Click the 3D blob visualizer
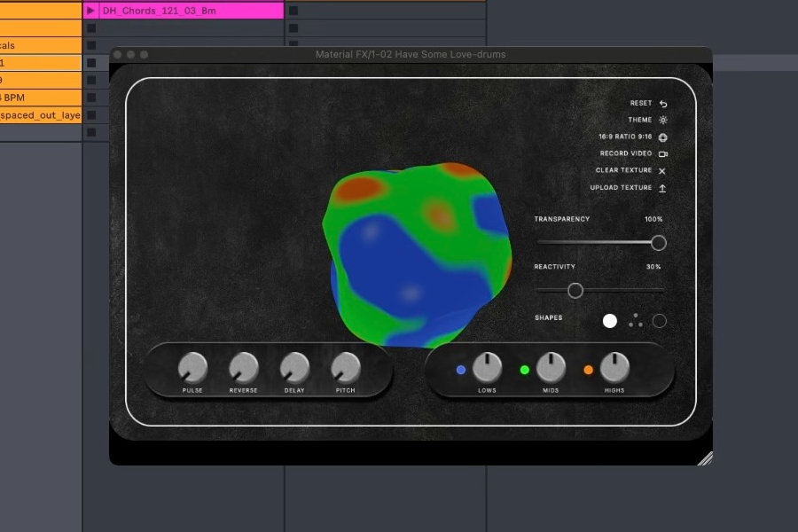Image resolution: width=798 pixels, height=532 pixels. 417,254
